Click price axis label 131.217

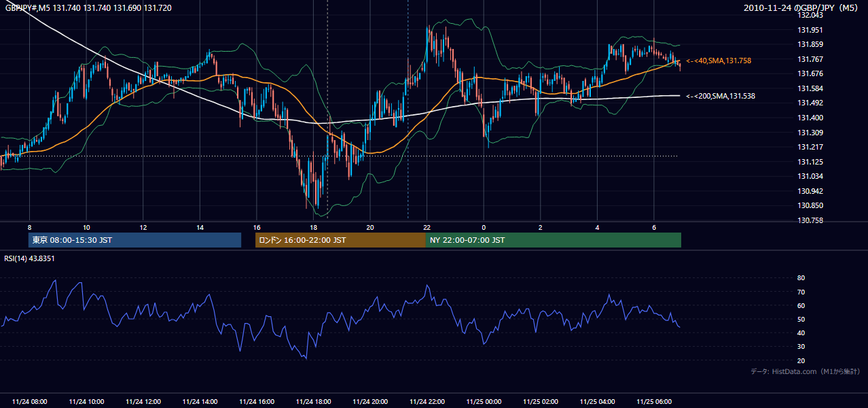[810, 148]
